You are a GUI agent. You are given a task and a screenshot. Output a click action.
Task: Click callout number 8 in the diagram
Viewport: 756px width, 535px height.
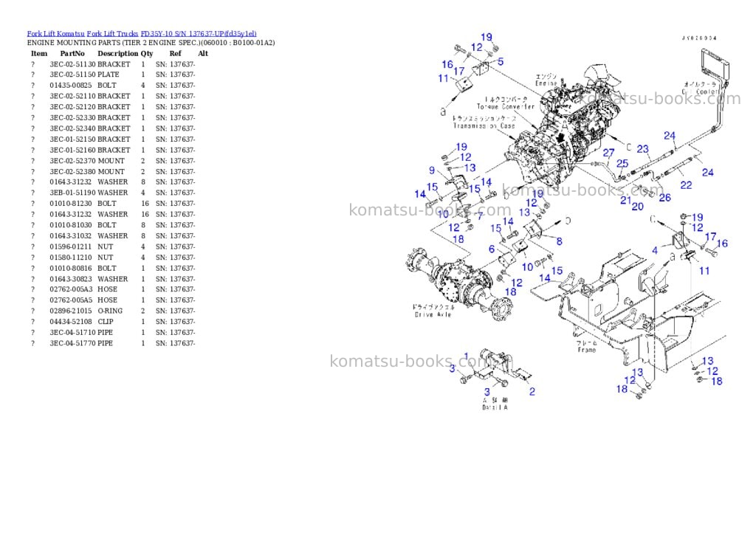[560, 241]
